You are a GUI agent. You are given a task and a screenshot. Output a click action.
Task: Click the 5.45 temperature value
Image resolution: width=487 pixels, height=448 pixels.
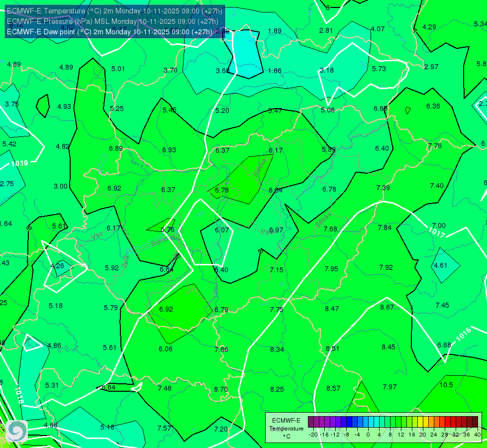point(169,110)
